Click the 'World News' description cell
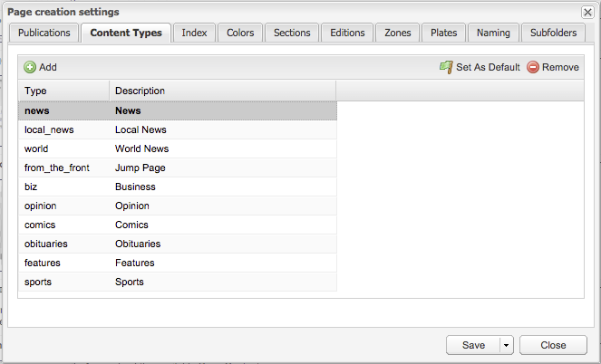 [x=223, y=148]
